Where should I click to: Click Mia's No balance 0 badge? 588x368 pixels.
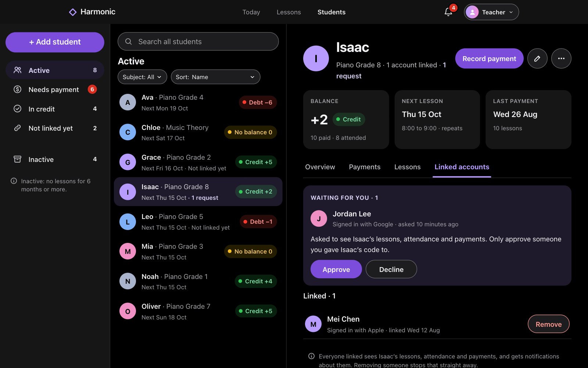[250, 251]
